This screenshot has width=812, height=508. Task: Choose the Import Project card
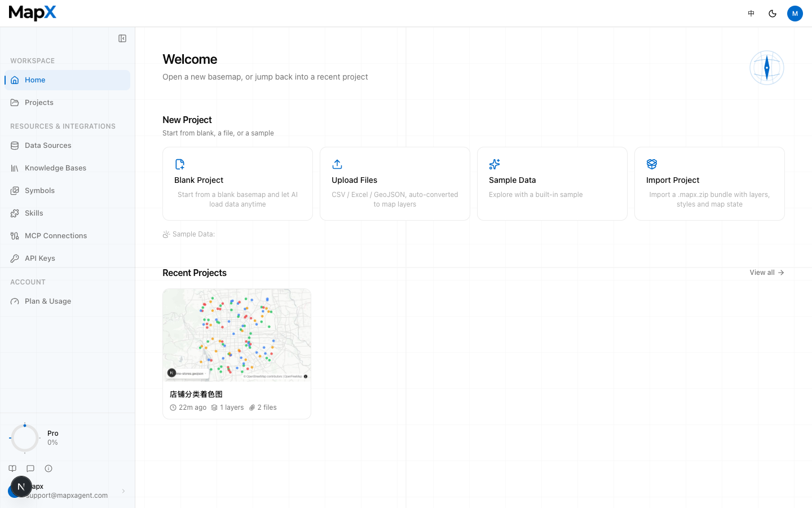point(709,183)
